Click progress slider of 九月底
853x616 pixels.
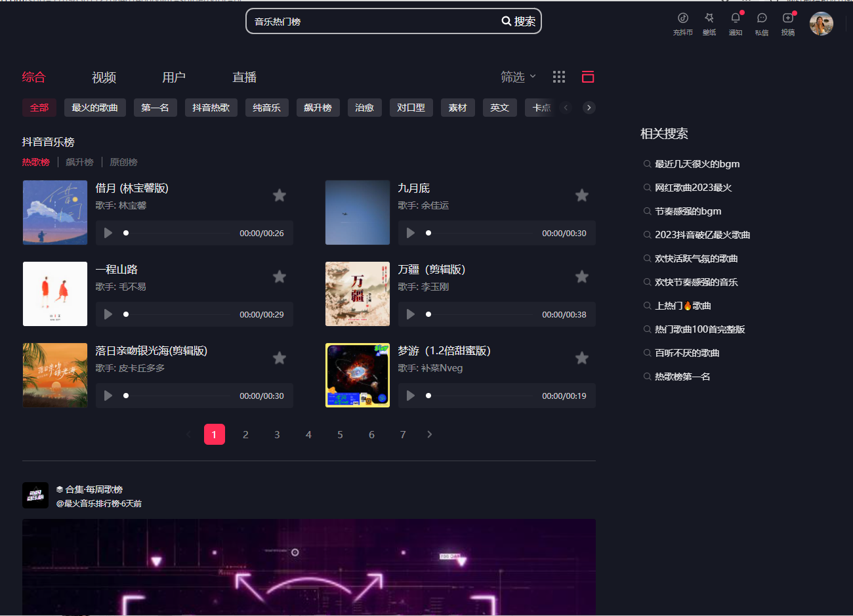click(480, 233)
